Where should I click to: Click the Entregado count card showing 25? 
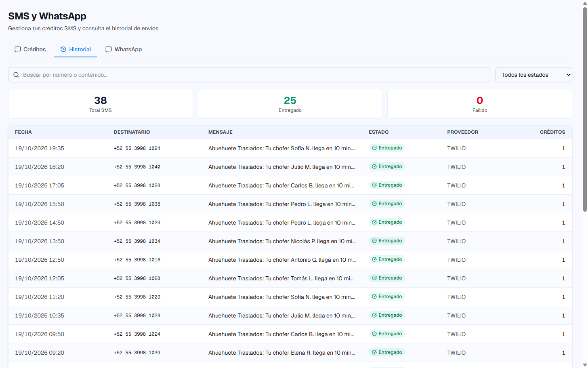pos(290,104)
